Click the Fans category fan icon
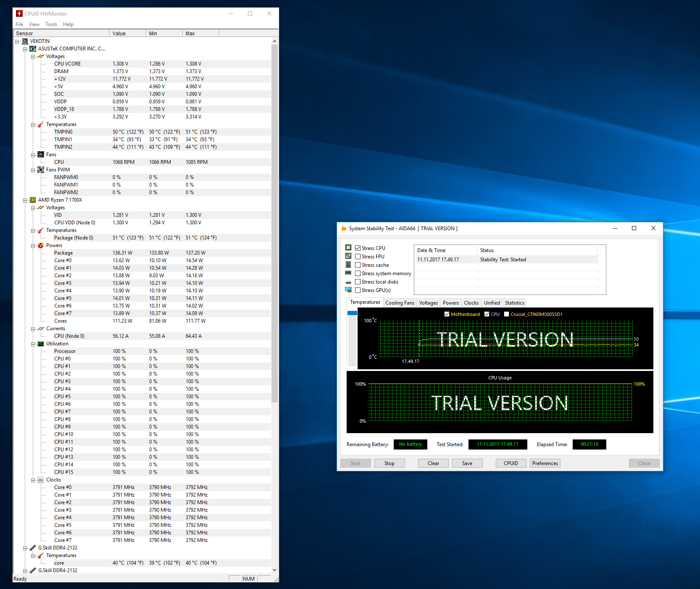The image size is (700, 589). tap(41, 155)
